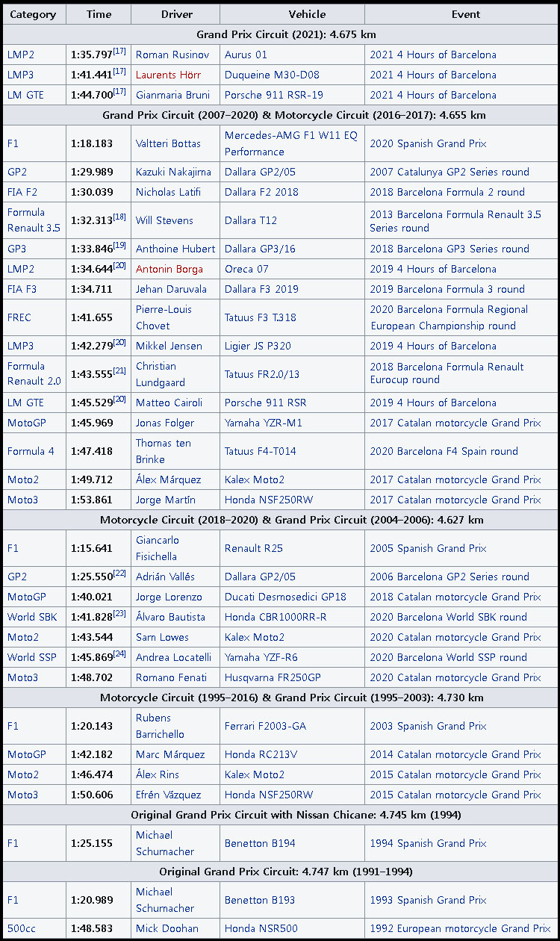The width and height of the screenshot is (560, 941).
Task: Open the Porsche 911 RSR-19 link
Action: pos(274,95)
